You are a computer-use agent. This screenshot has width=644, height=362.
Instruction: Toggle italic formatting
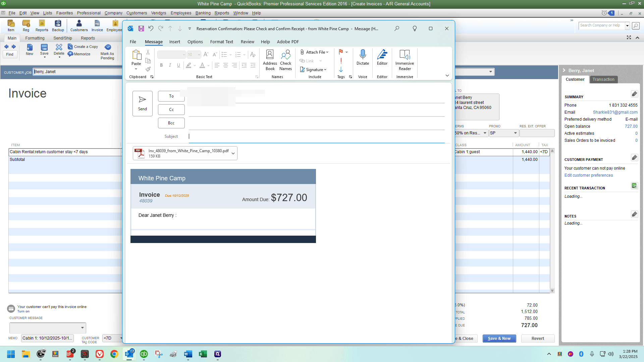[170, 65]
